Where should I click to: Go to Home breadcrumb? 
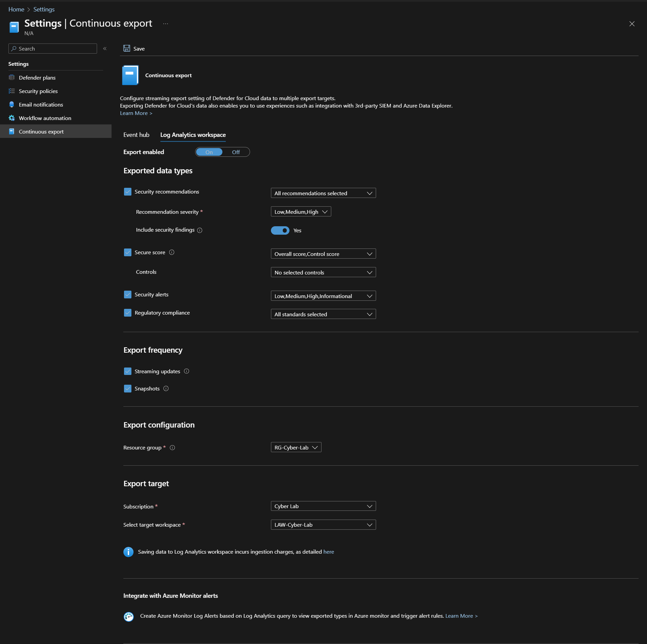16,9
